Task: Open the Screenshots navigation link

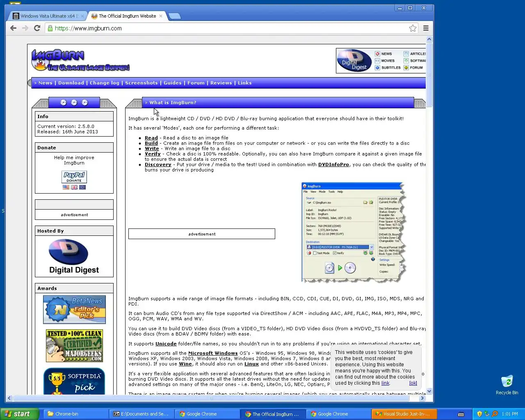Action: [x=142, y=83]
